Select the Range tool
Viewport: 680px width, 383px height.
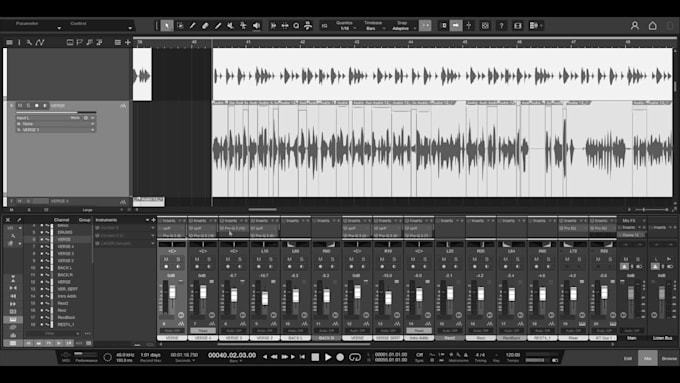[180, 26]
